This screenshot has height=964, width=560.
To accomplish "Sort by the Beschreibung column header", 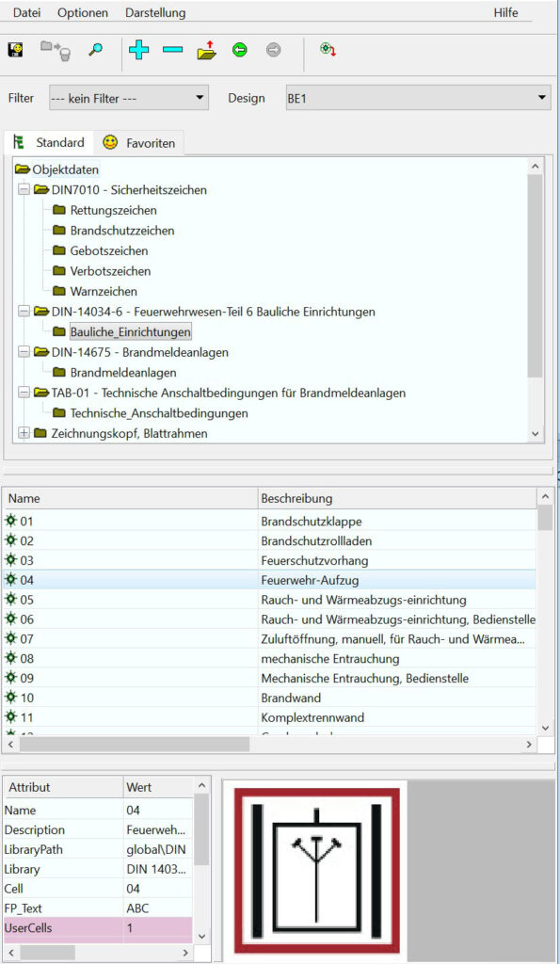I will pos(398,498).
